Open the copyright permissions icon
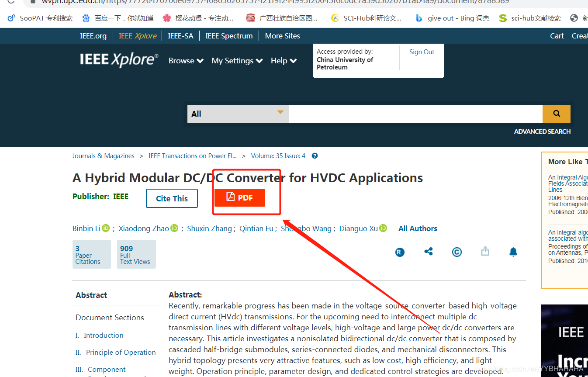 (457, 252)
